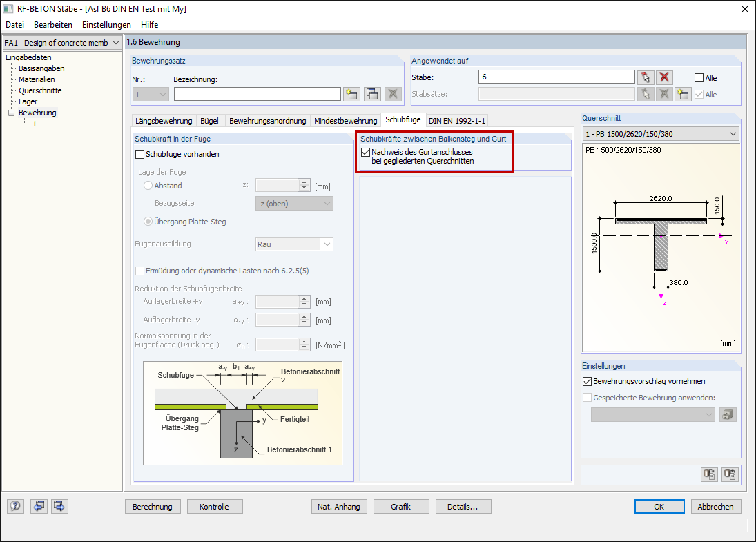Switch to Mindestbewehrung tab
756x542 pixels.
(x=346, y=121)
